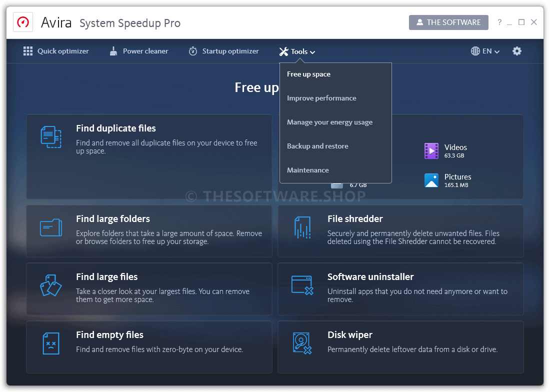
Task: Click the Find empty files icon
Action: 51,343
